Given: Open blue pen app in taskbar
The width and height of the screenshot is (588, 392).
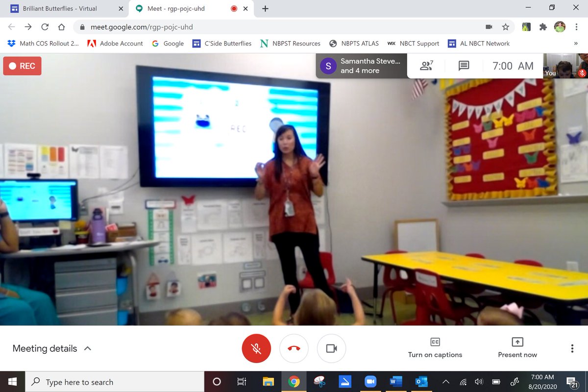Looking at the screenshot, I should [x=344, y=382].
